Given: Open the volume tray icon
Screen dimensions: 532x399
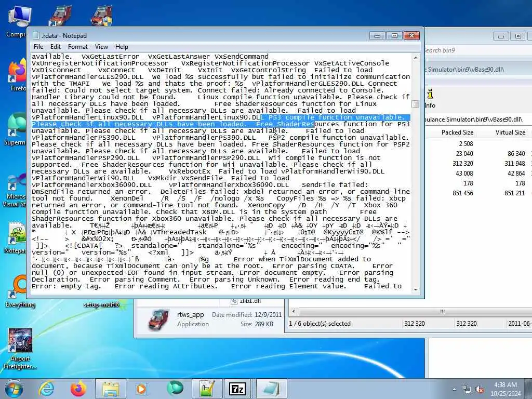Looking at the screenshot, I should coord(480,390).
